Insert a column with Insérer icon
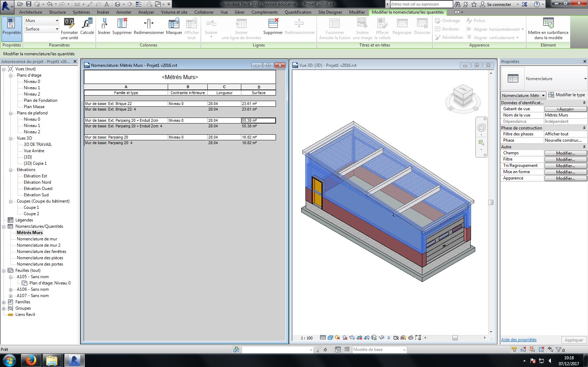Image resolution: width=588 pixels, height=367 pixels. tap(104, 24)
